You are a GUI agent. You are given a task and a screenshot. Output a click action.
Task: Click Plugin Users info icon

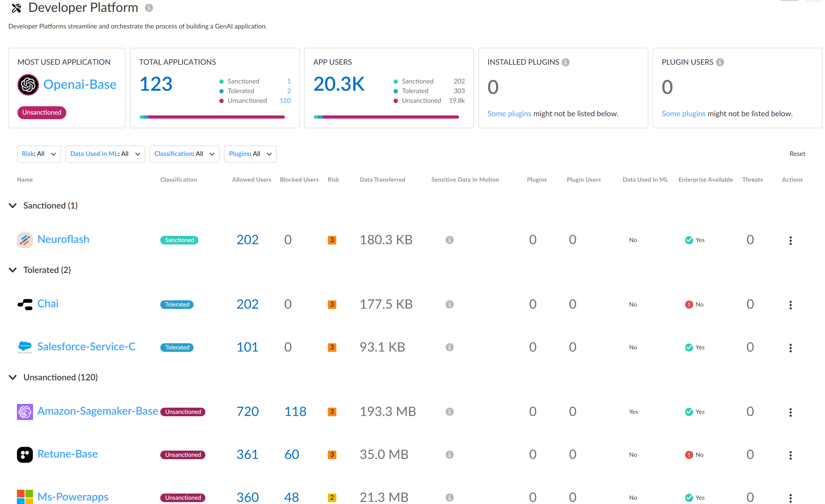click(x=720, y=62)
